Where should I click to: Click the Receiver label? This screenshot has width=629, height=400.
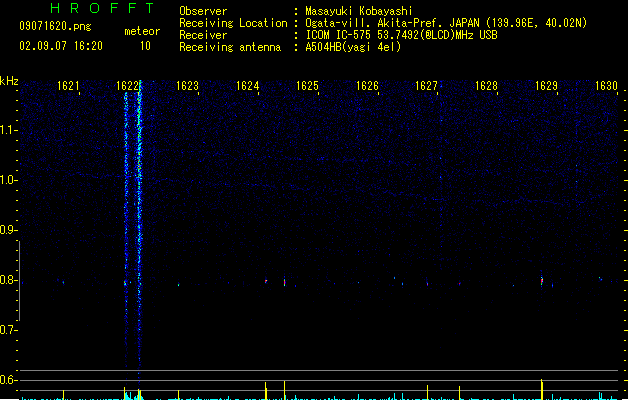pos(203,35)
